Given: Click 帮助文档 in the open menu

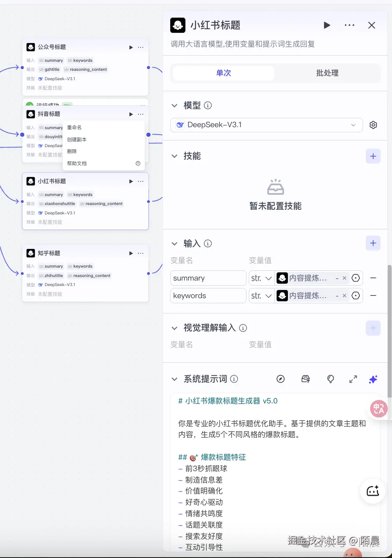Looking at the screenshot, I should tap(77, 163).
